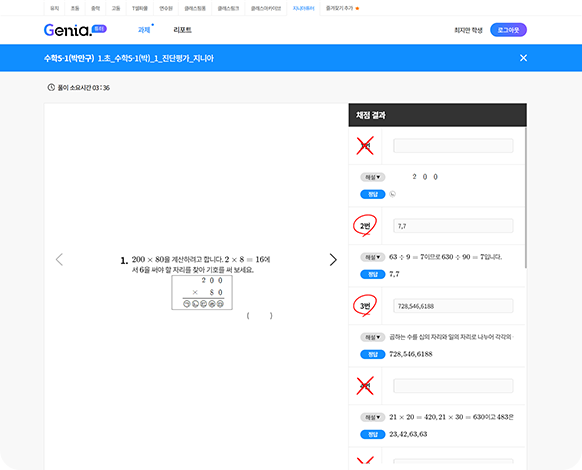Click the red X mark on question 4
Screen dimensions: 582x470
point(365,386)
